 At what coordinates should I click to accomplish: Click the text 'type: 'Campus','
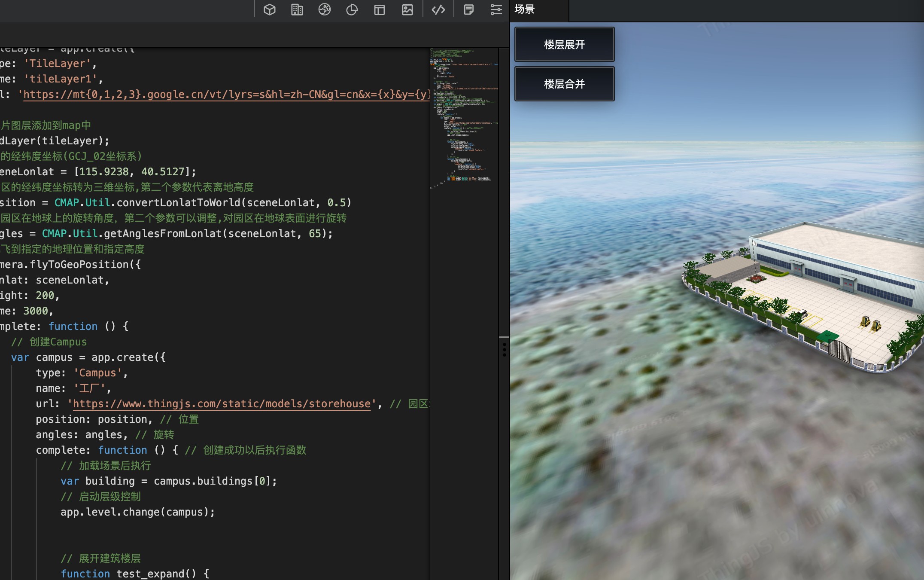[x=82, y=373]
